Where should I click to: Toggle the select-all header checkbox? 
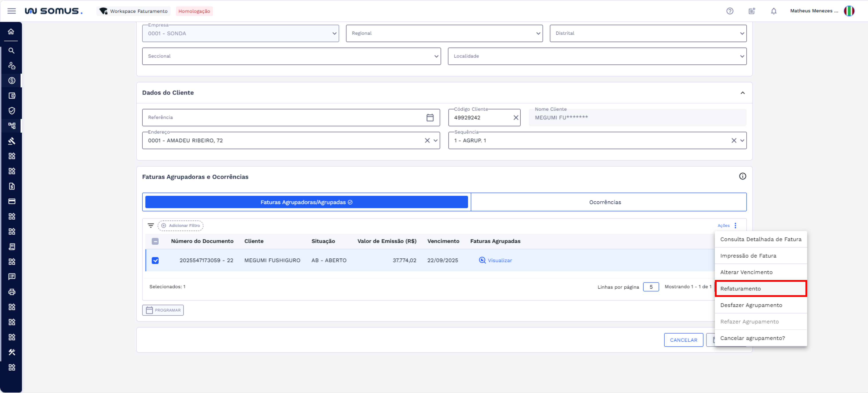coord(155,241)
